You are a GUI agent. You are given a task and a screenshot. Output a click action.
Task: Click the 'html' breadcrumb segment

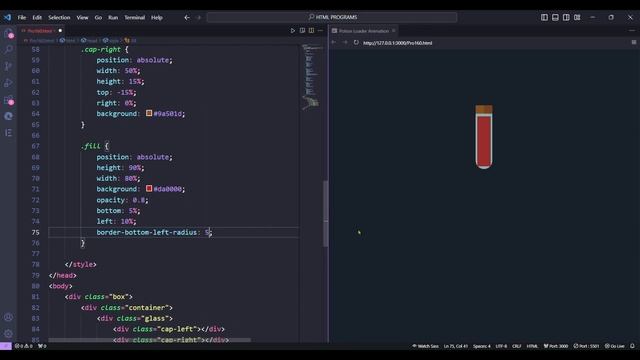(68, 40)
